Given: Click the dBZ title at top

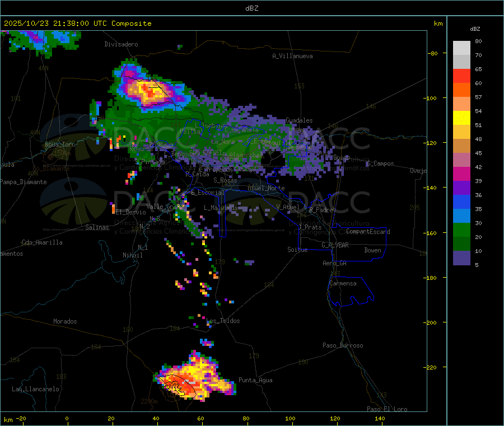Looking at the screenshot, I should tap(251, 8).
